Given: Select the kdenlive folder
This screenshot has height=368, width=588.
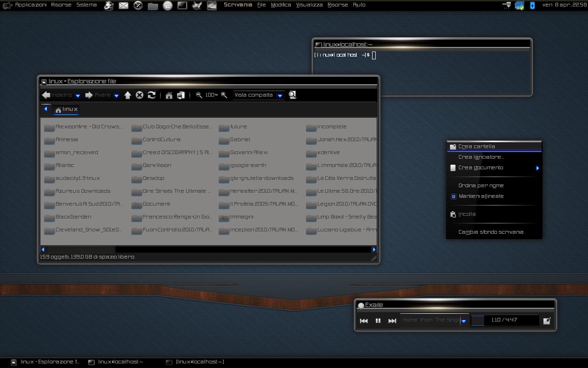Looking at the screenshot, I should [323, 153].
